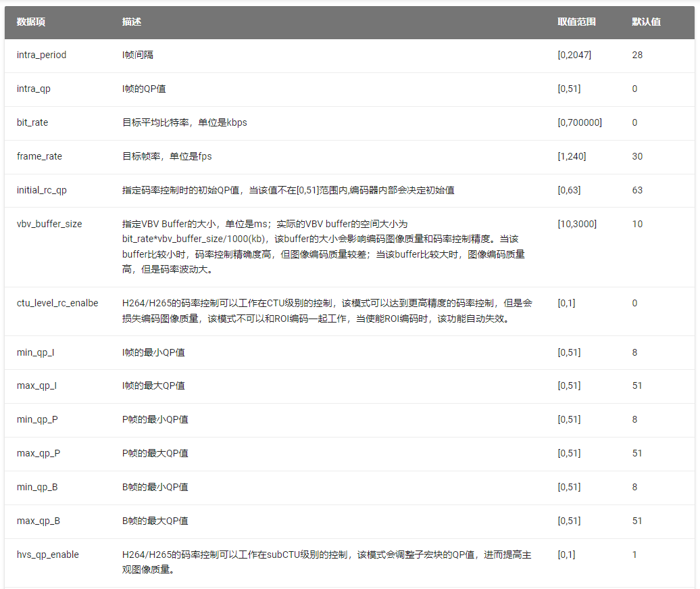
Task: Click the ctu_level_rc_enalbe parameter name
Action: click(x=57, y=303)
